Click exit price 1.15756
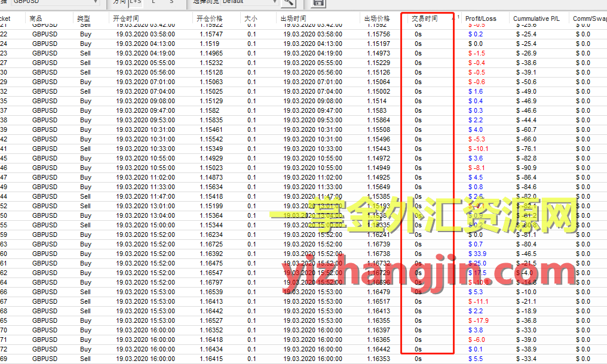Screen dimensions: 607x364 379,34
